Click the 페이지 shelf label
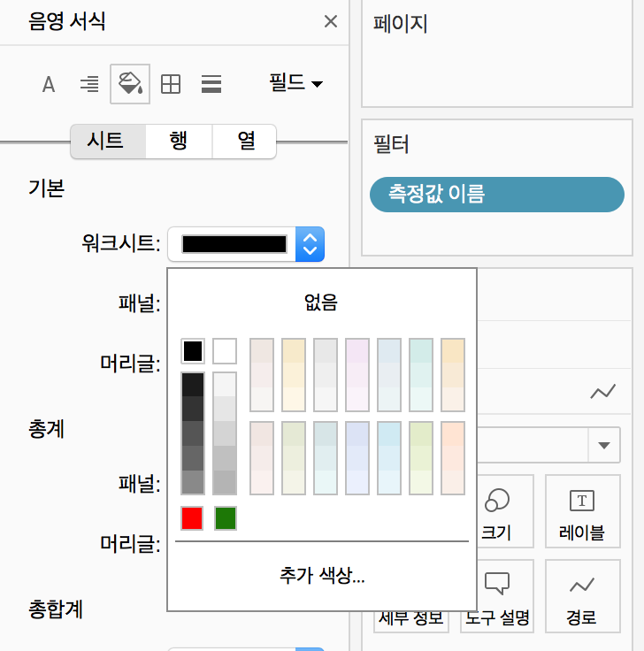Viewport: 644px width, 651px height. tap(400, 23)
